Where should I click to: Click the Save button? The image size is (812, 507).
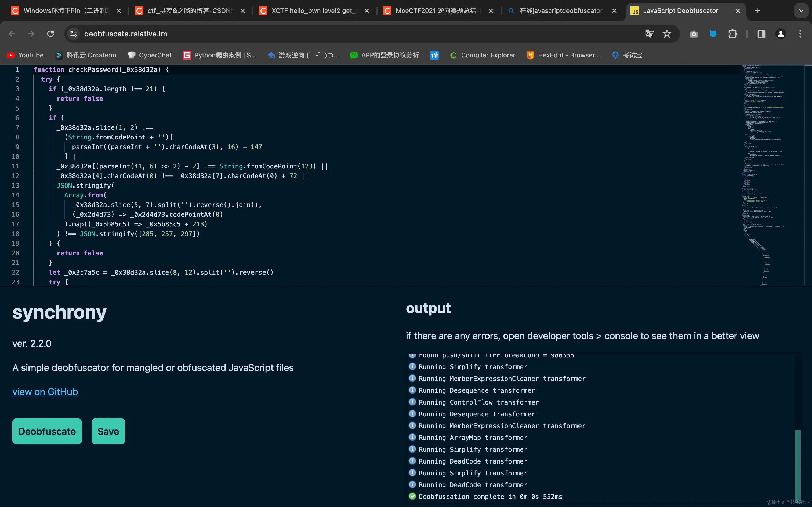(x=108, y=431)
